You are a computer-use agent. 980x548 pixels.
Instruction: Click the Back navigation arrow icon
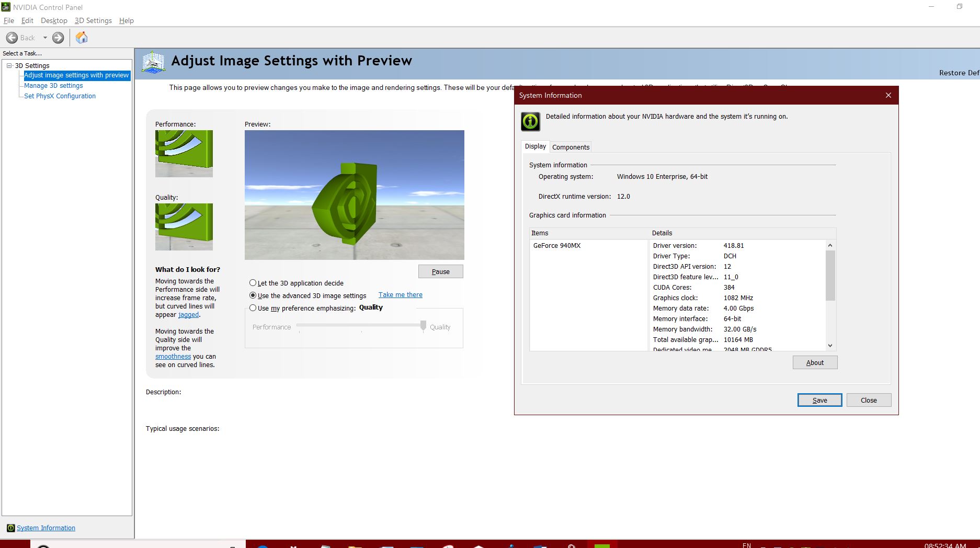13,38
